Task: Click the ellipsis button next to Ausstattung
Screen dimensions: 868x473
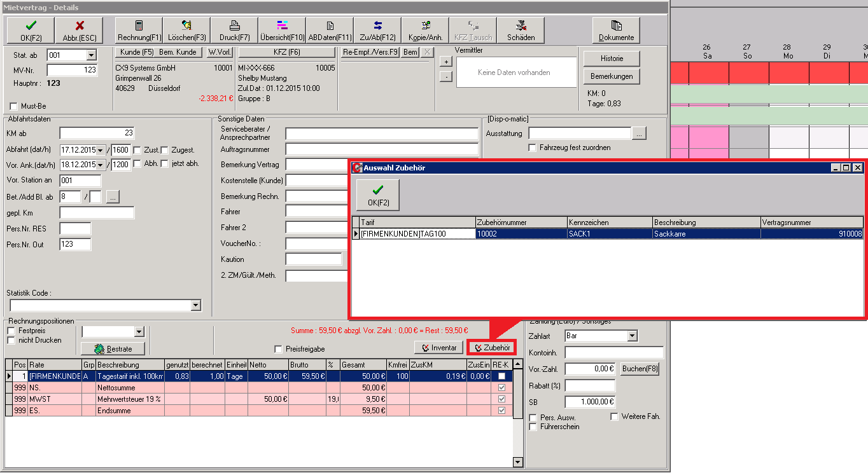Action: point(640,134)
